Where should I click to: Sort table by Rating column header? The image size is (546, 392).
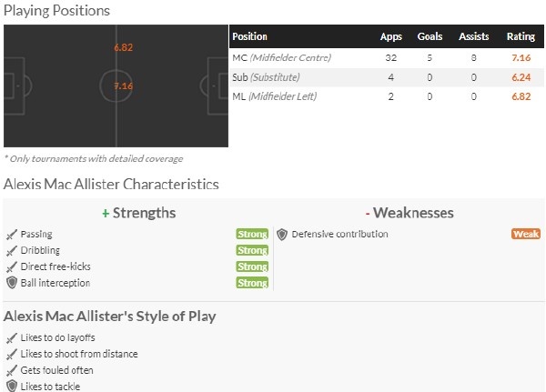[521, 36]
